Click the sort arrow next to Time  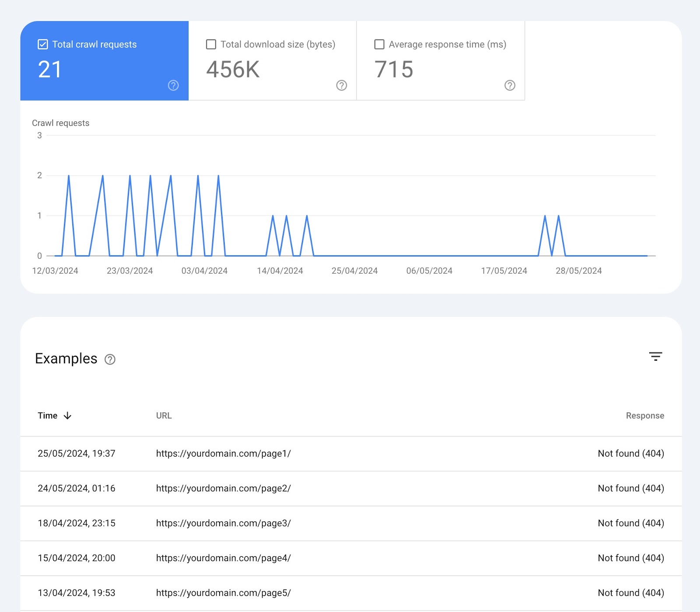tap(68, 416)
